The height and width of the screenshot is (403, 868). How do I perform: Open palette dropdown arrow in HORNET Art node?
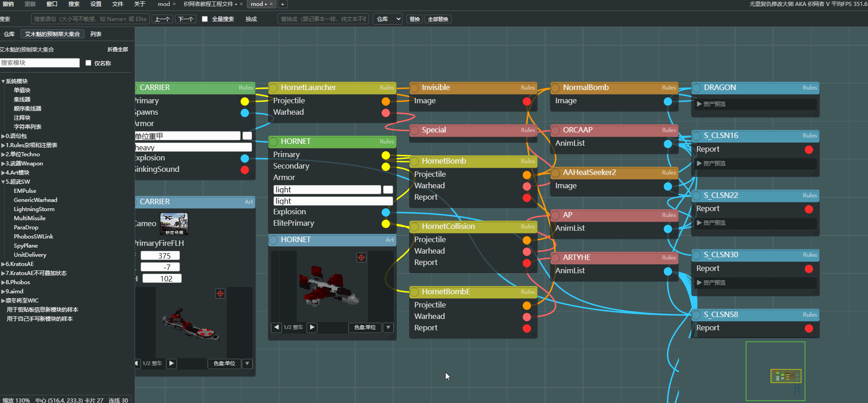[x=389, y=327]
